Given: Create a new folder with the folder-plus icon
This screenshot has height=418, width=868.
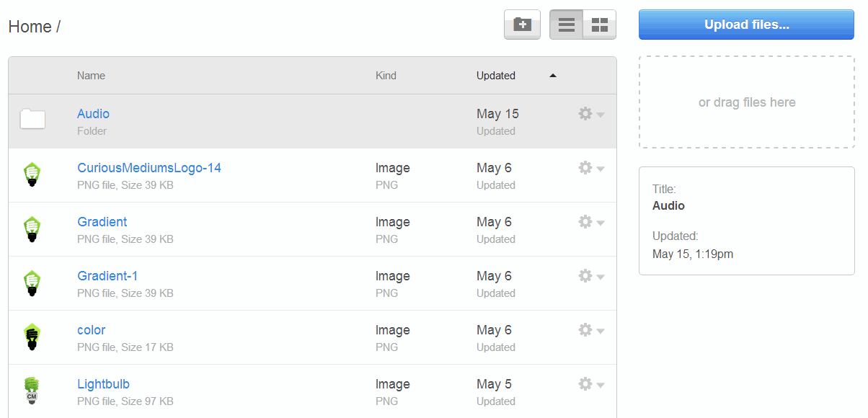Looking at the screenshot, I should (522, 25).
